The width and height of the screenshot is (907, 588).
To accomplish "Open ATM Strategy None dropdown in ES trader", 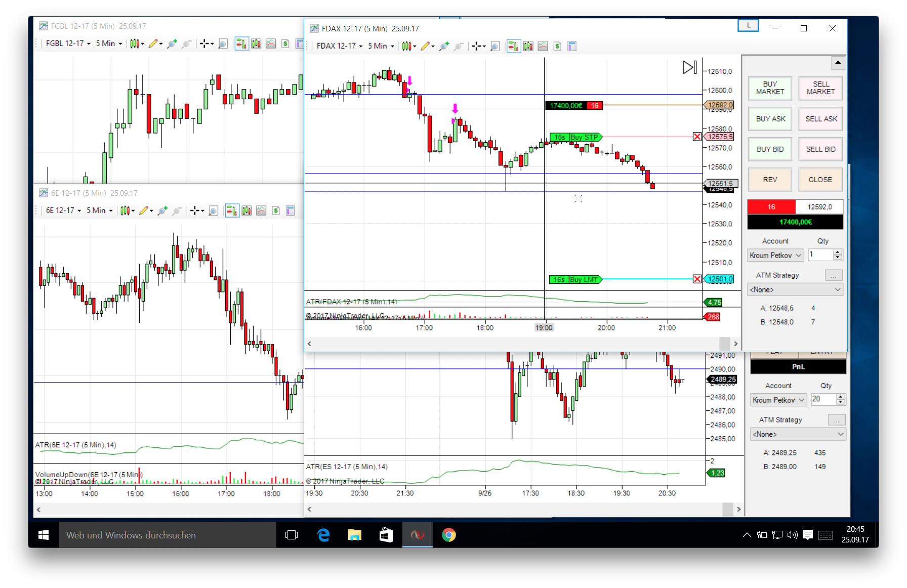I will [x=798, y=435].
